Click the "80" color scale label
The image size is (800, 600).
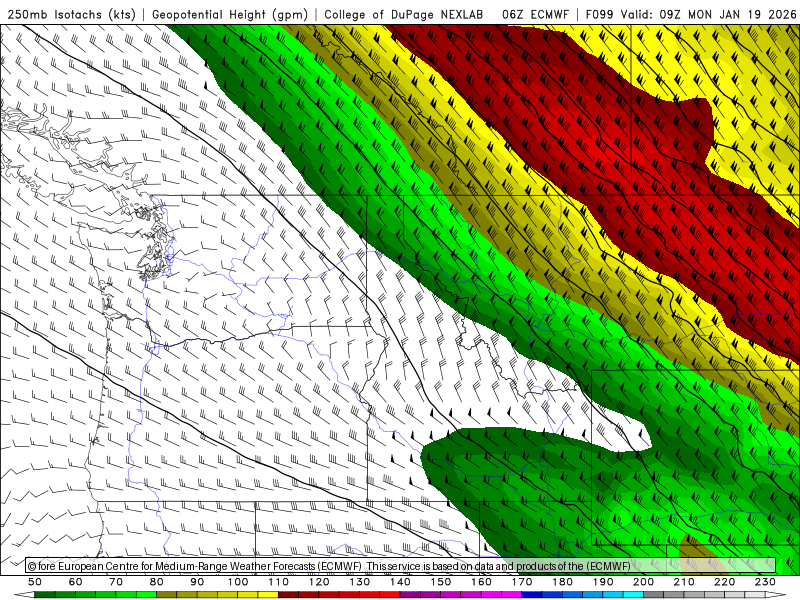click(x=157, y=582)
